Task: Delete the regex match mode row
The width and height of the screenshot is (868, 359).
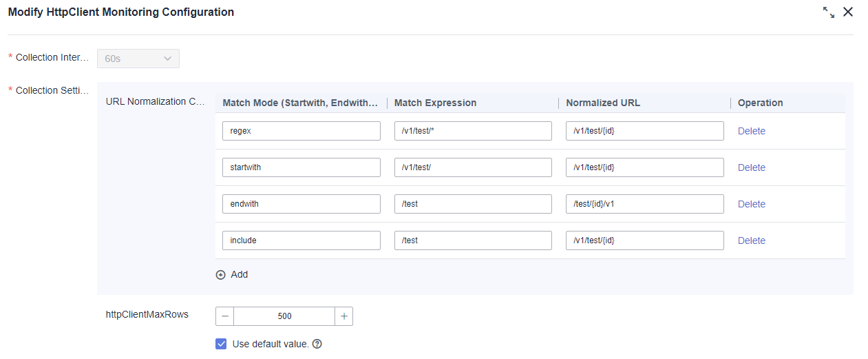Action: [x=752, y=131]
